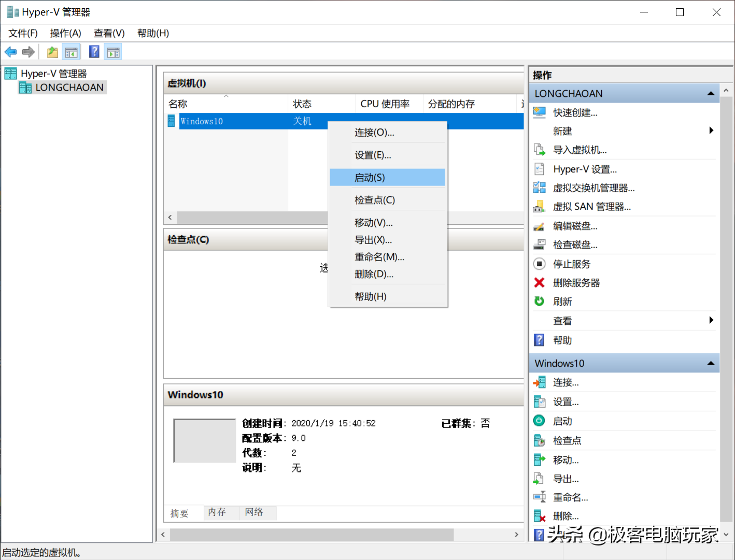
Task: Click right arrow of bottom horizontal scrollbar
Action: pos(517,534)
